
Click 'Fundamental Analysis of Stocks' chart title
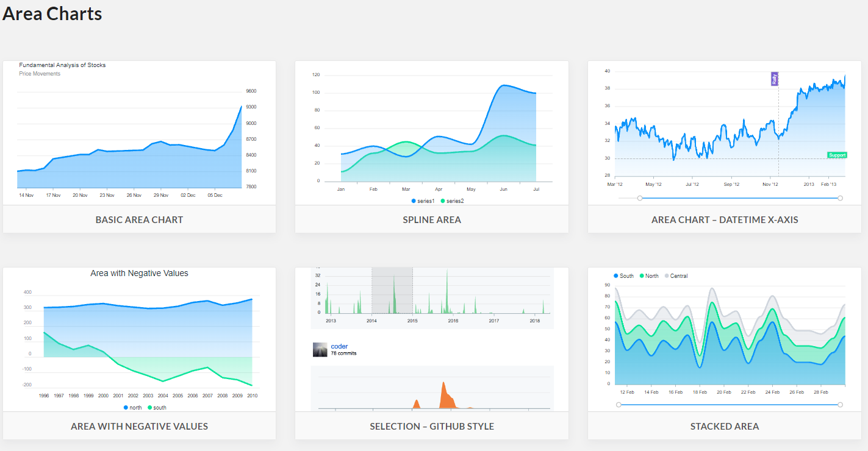(x=62, y=65)
